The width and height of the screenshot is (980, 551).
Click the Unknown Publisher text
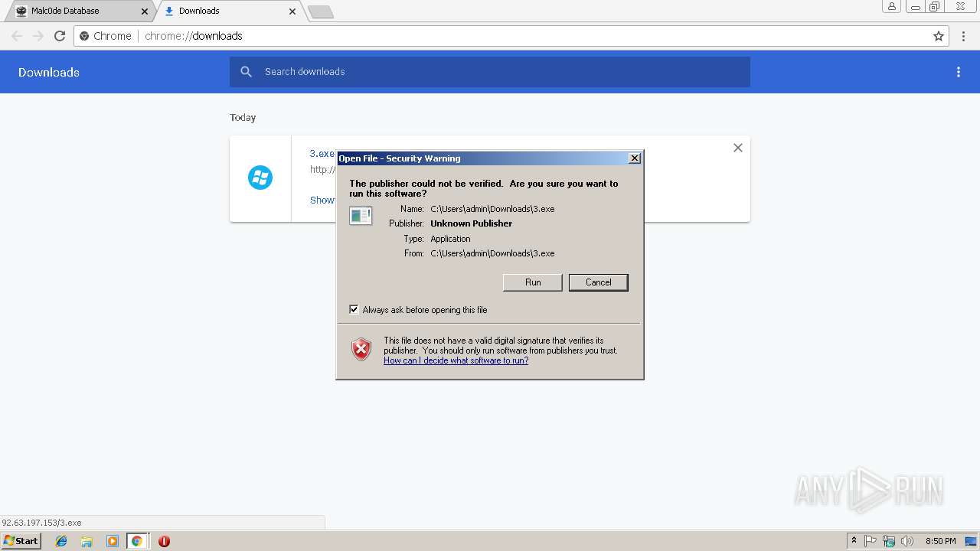[x=472, y=223]
